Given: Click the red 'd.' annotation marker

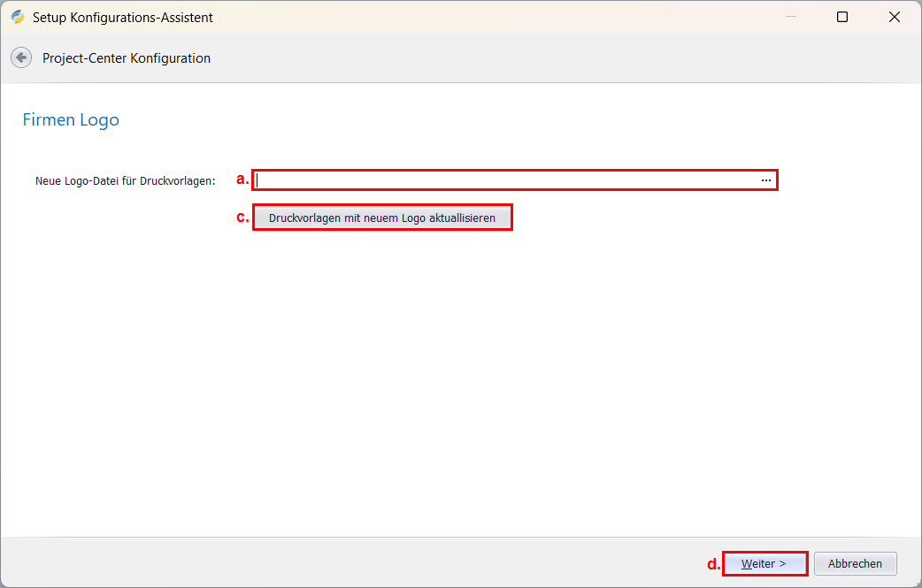Looking at the screenshot, I should click(x=713, y=564).
